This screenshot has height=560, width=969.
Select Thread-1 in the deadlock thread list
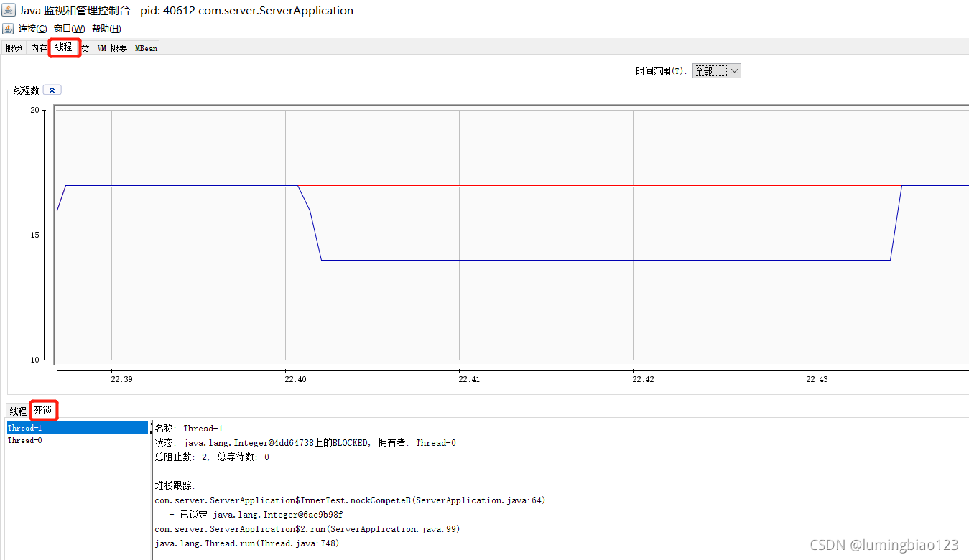coord(24,427)
